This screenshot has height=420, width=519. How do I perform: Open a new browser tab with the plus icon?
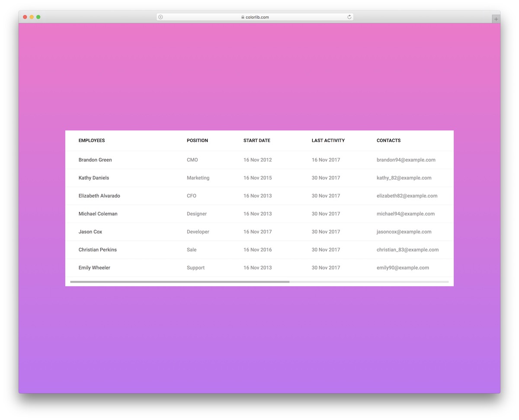pos(496,19)
